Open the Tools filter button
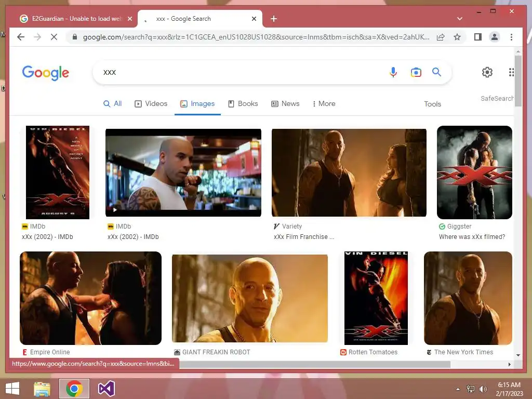The height and width of the screenshot is (399, 532). [432, 104]
